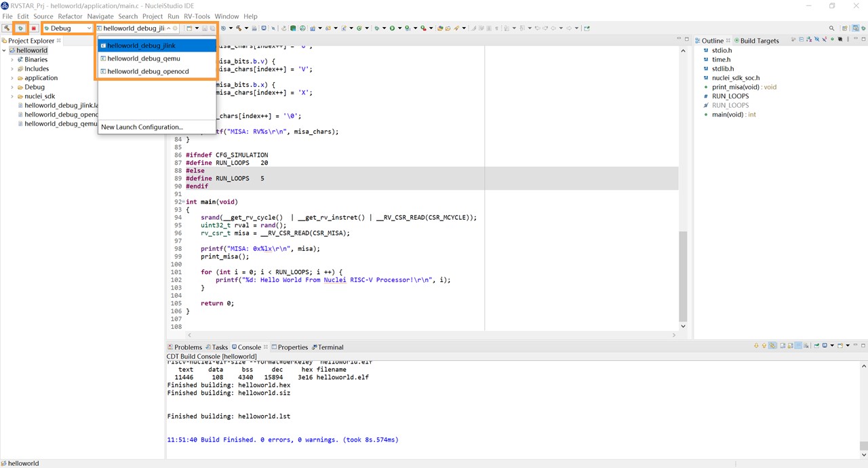Screen dimensions: 868x468
Task: Expand the Includes folder
Action: coord(12,69)
